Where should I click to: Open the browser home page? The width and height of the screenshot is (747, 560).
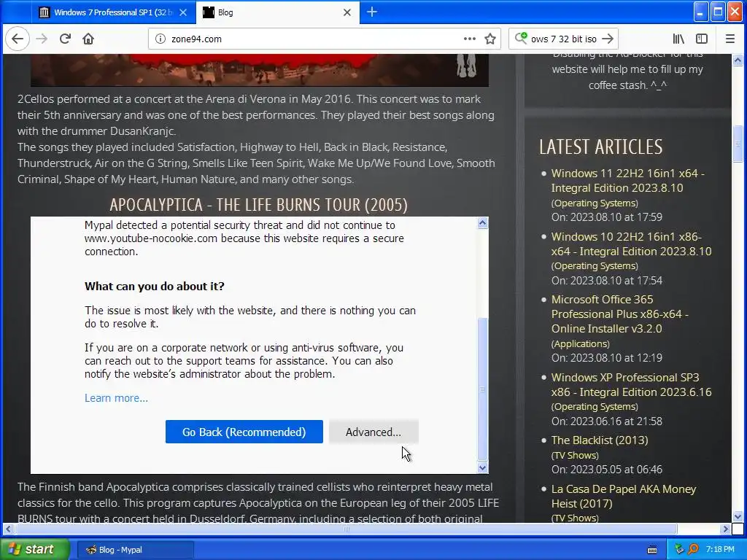coord(88,39)
